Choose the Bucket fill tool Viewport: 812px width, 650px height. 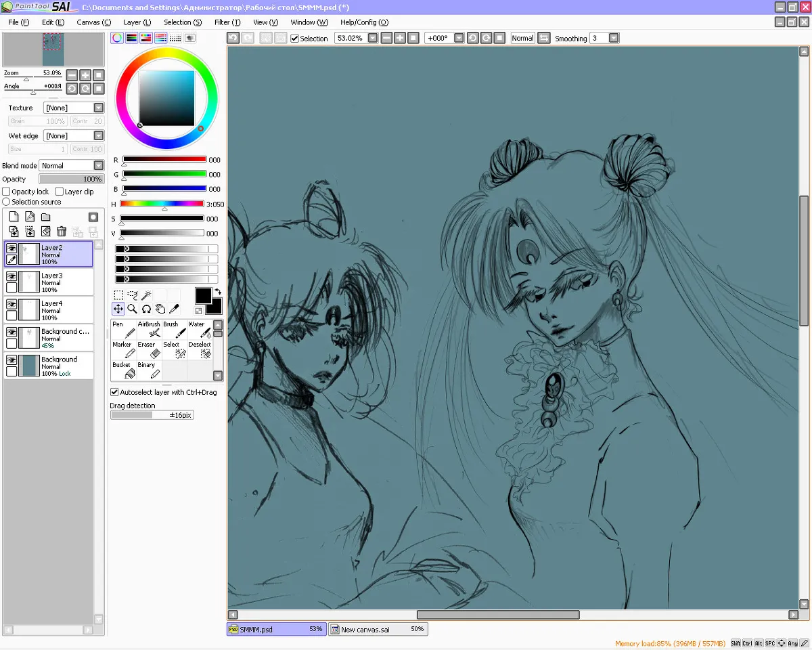click(124, 370)
